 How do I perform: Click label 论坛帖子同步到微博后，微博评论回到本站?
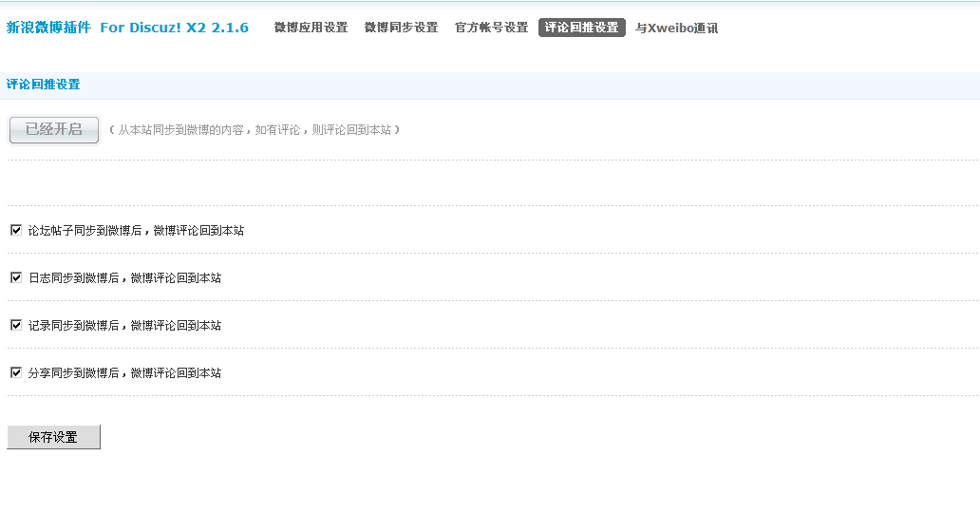point(136,231)
